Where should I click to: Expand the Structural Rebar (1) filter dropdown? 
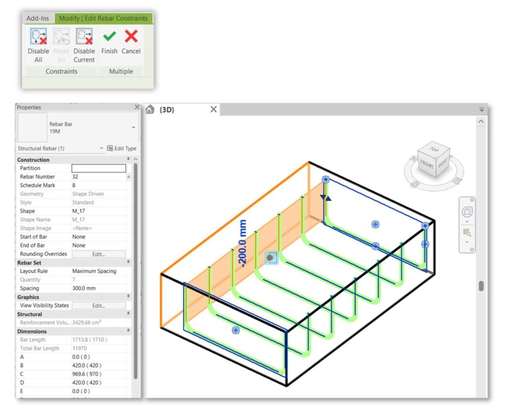101,148
